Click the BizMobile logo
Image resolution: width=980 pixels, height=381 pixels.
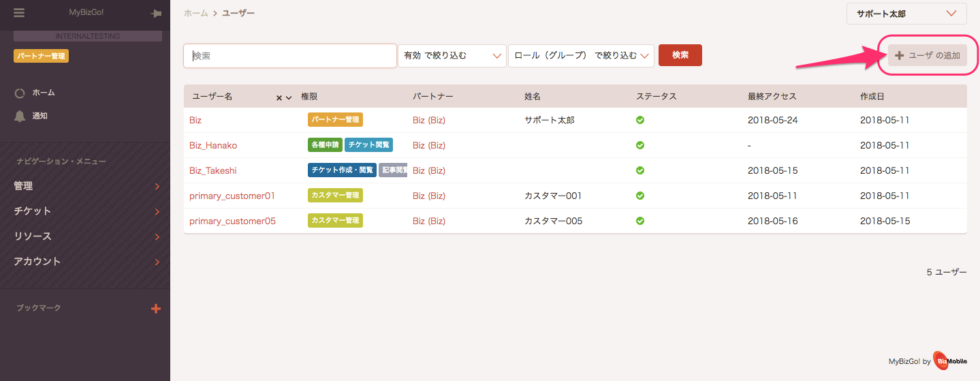pyautogui.click(x=950, y=361)
